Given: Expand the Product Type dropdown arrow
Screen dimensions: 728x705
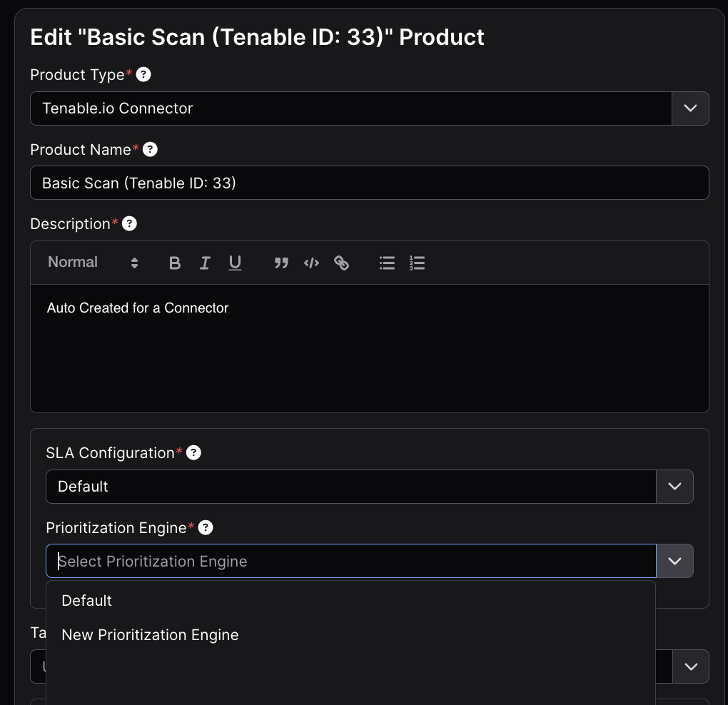Looking at the screenshot, I should coord(690,108).
